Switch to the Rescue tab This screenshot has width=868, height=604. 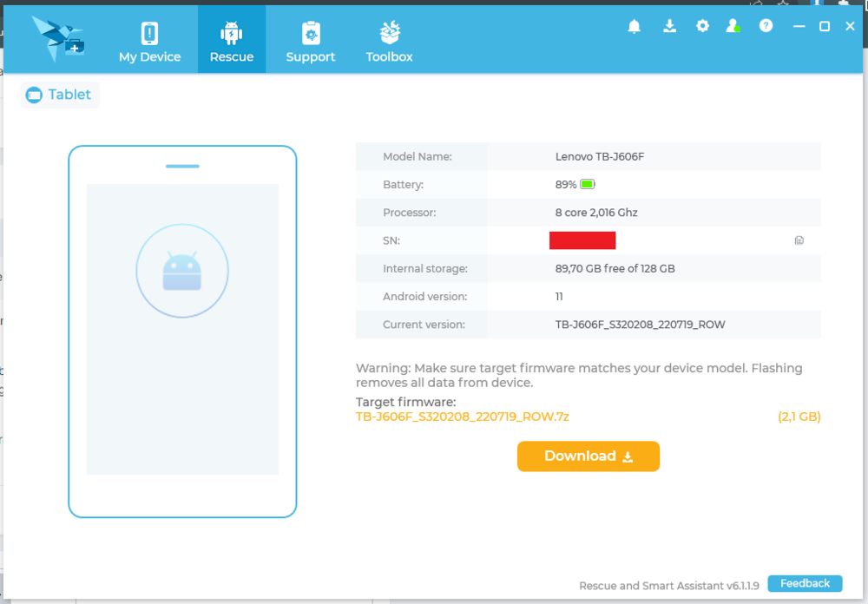click(x=232, y=41)
